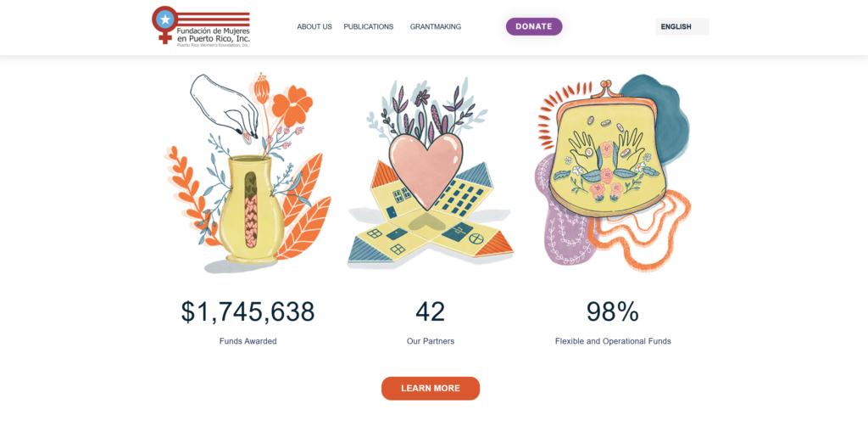Screen dimensions: 868x426
Task: Click the $1,745,638 funds figure
Action: (x=248, y=312)
